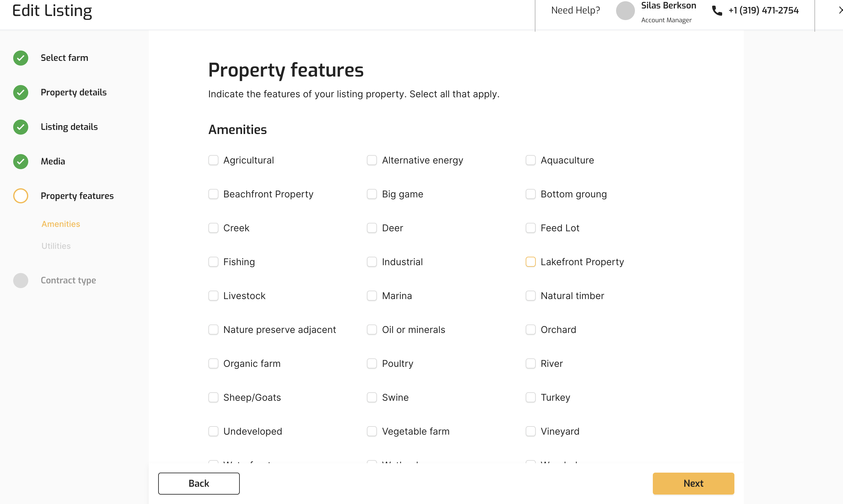Click the green check icon beside Media
843x504 pixels.
[x=21, y=162]
